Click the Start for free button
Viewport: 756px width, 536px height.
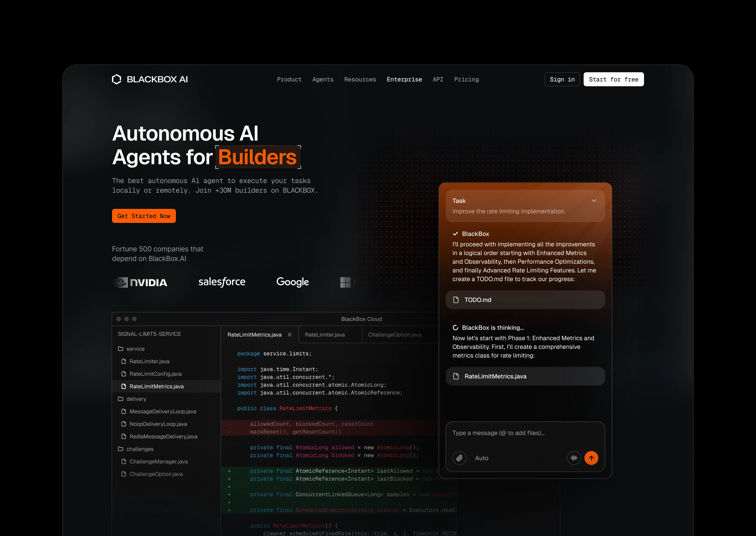[614, 79]
